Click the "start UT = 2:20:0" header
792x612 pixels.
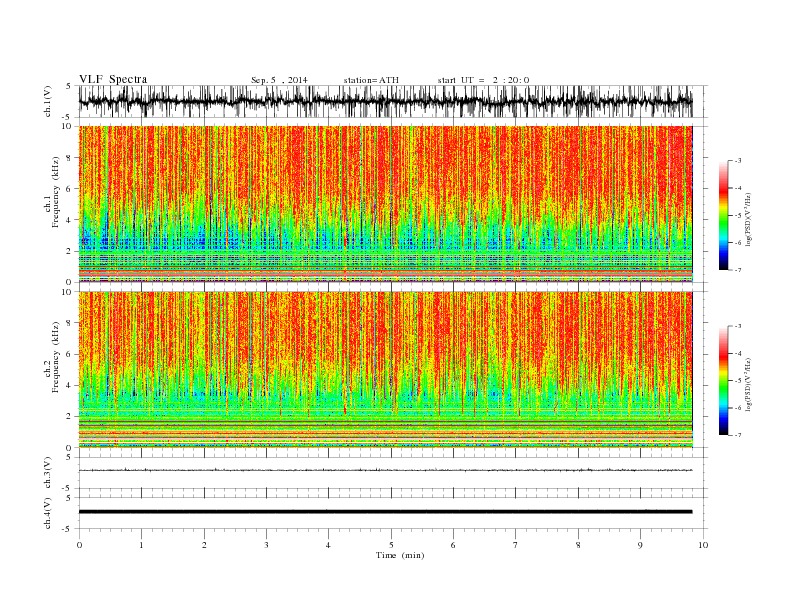(483, 80)
